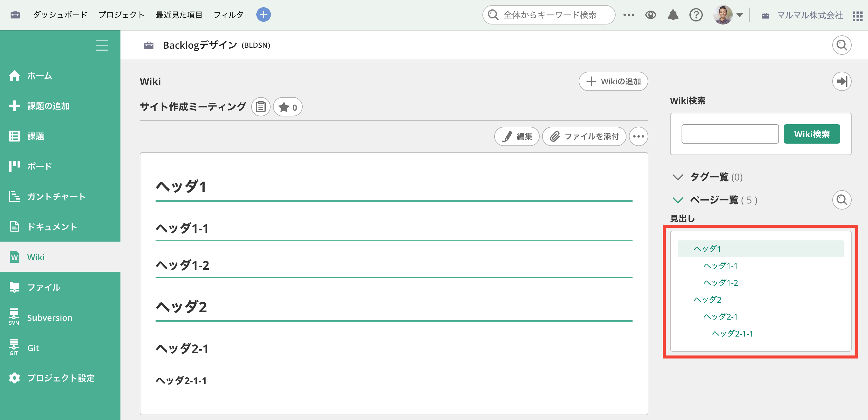Collapse right panel with arrow icon
868x420 pixels.
click(842, 81)
